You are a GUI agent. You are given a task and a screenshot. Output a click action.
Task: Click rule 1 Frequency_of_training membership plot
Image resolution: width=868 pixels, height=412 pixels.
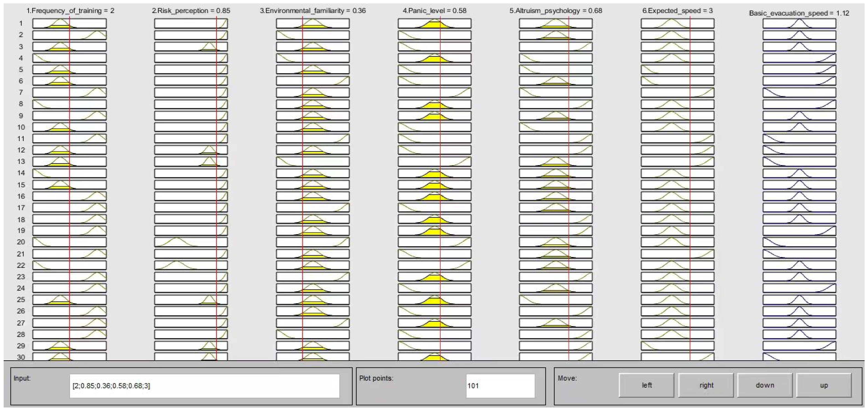click(x=69, y=23)
